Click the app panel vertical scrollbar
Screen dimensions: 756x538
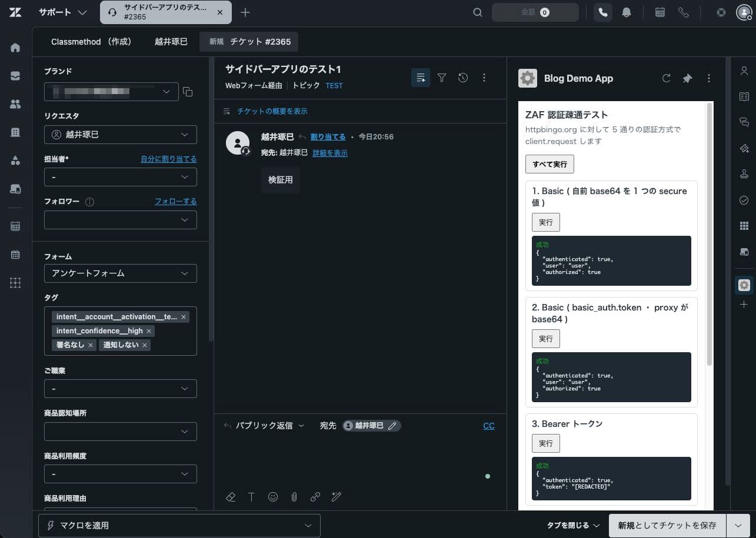point(710,234)
